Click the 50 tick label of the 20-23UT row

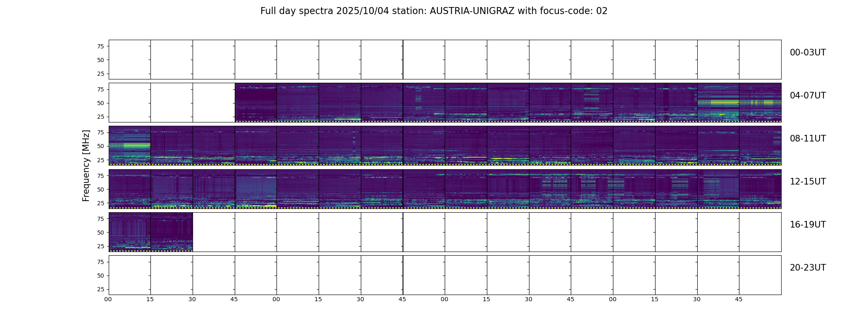tap(100, 276)
